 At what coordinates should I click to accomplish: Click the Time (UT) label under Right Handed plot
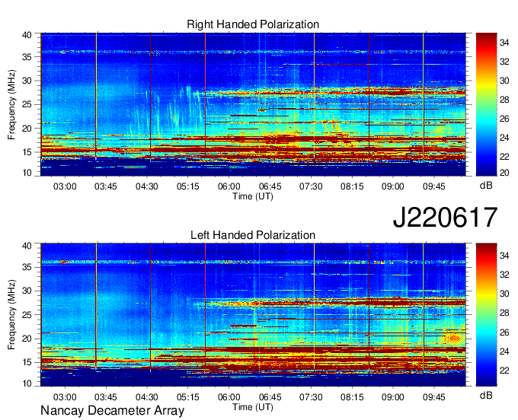point(253,196)
